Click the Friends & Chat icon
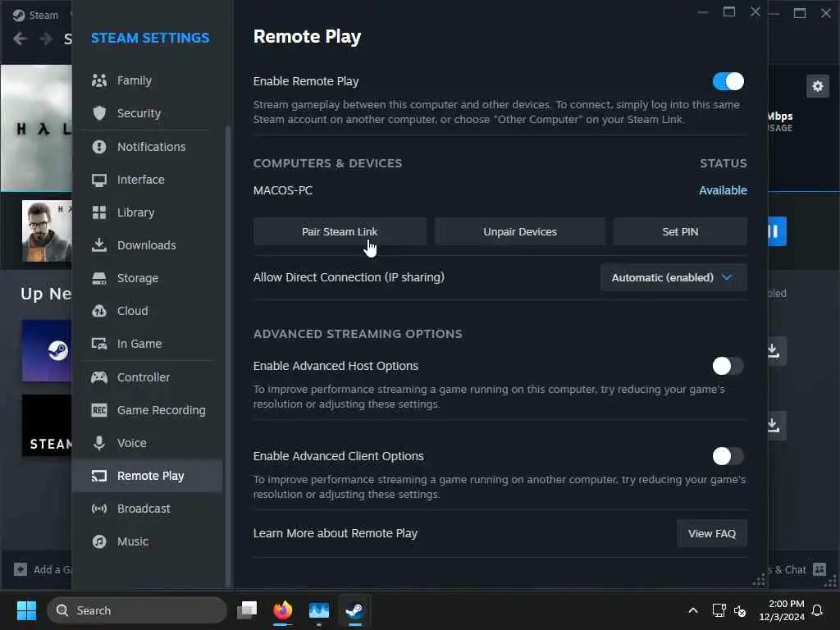 (x=819, y=569)
